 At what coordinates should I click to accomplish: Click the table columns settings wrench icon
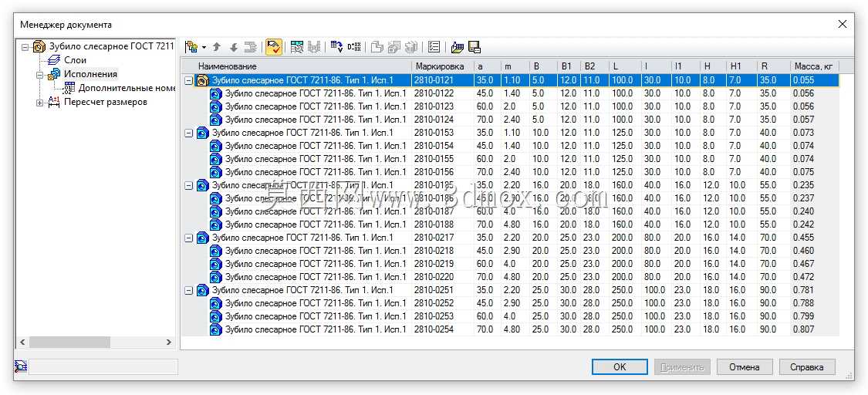(297, 48)
